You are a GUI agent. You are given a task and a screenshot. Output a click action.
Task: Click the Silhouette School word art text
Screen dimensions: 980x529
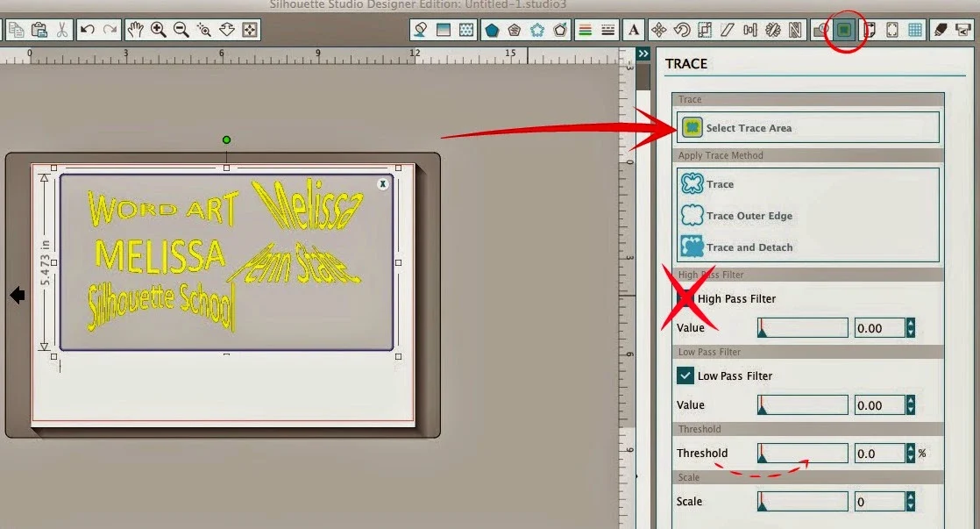161,305
